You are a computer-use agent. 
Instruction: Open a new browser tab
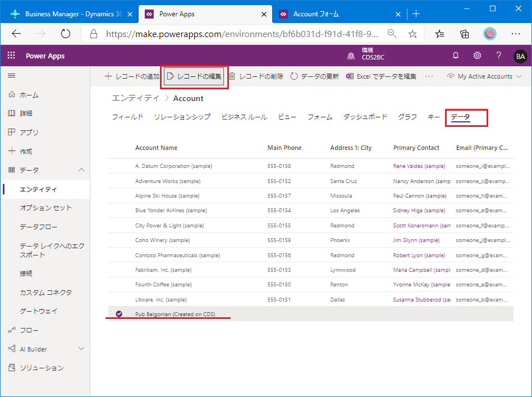pyautogui.click(x=416, y=14)
